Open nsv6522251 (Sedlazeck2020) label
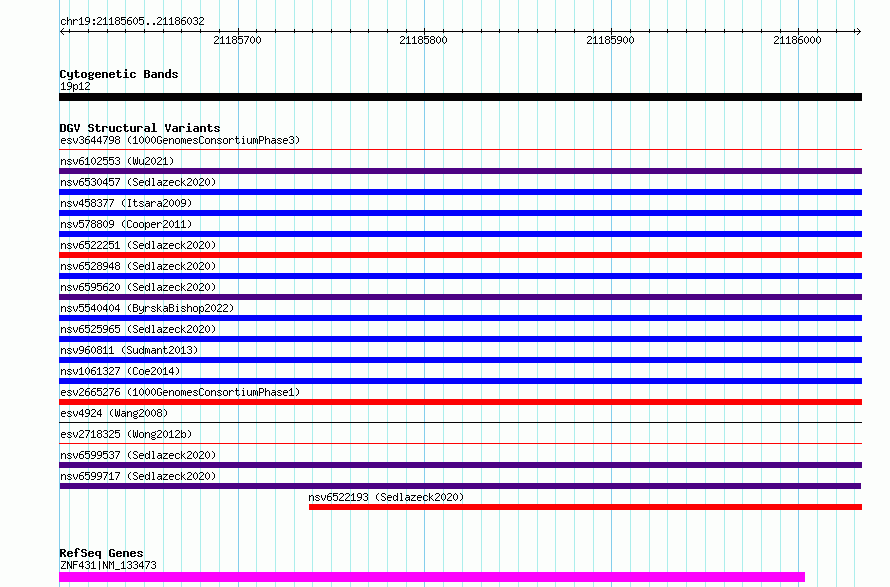 click(x=138, y=245)
